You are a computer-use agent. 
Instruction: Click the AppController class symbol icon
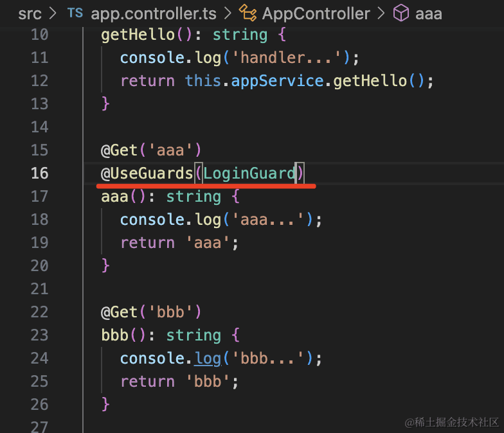click(x=248, y=13)
